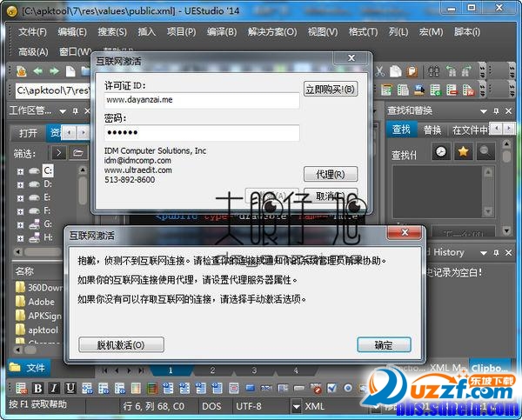Click the list icon with green plus badge

436,90
